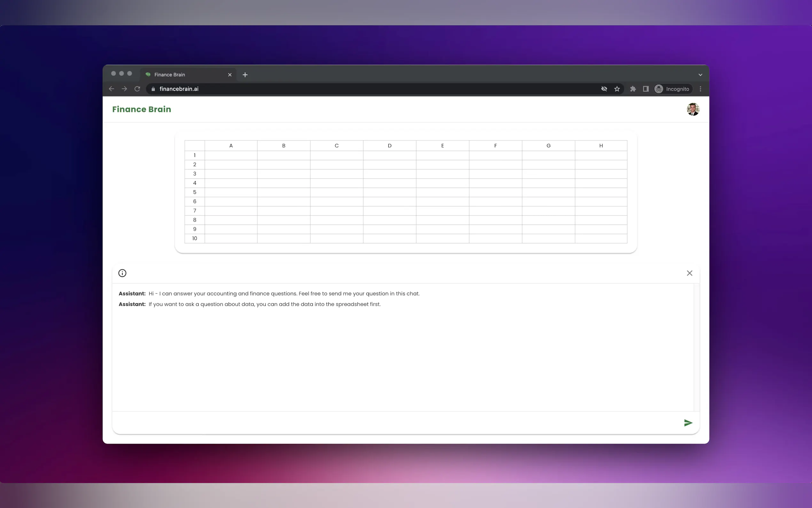The height and width of the screenshot is (508, 812).
Task: Close the Finance Brain tab
Action: (x=230, y=75)
